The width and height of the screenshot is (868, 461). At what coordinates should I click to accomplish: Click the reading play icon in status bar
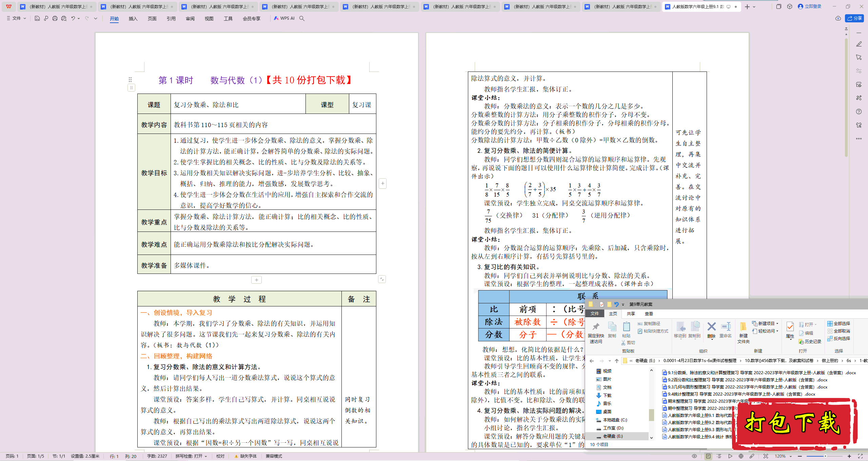click(x=730, y=456)
